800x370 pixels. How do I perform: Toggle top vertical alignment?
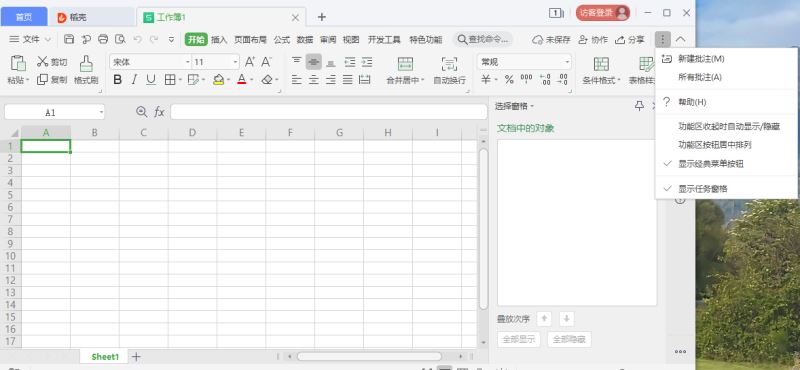[296, 62]
